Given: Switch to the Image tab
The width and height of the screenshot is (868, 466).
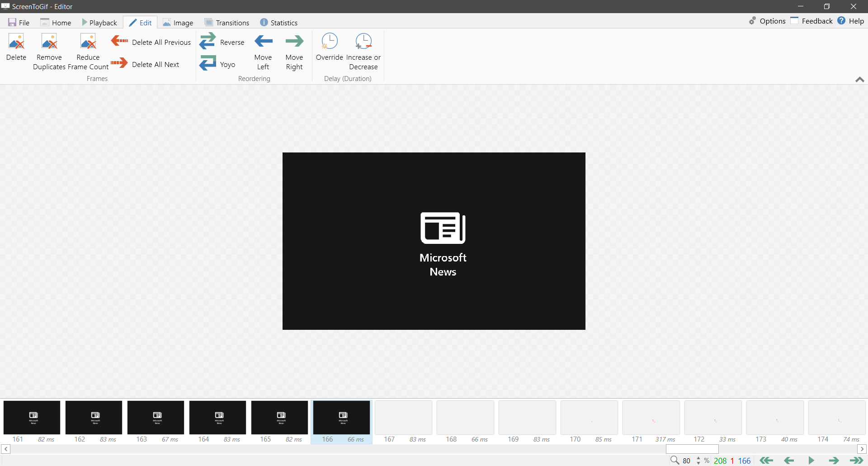Looking at the screenshot, I should [x=178, y=23].
